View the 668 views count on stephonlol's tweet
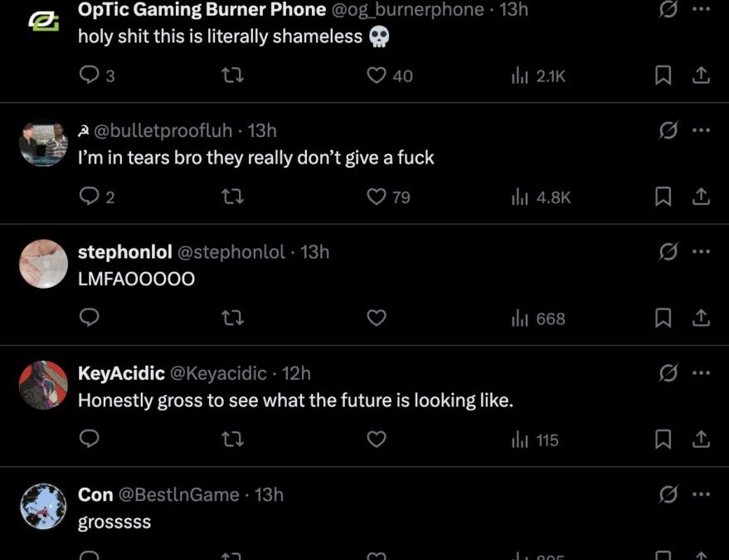The width and height of the screenshot is (729, 560). 538,319
